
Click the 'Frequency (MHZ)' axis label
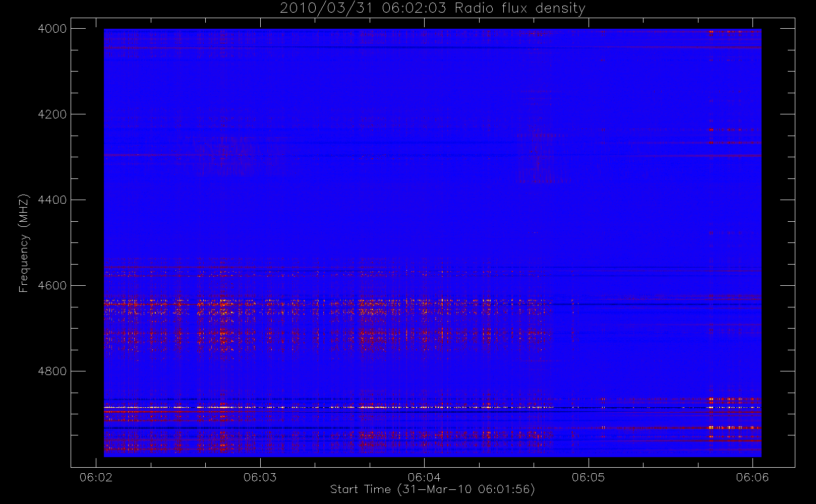point(23,243)
